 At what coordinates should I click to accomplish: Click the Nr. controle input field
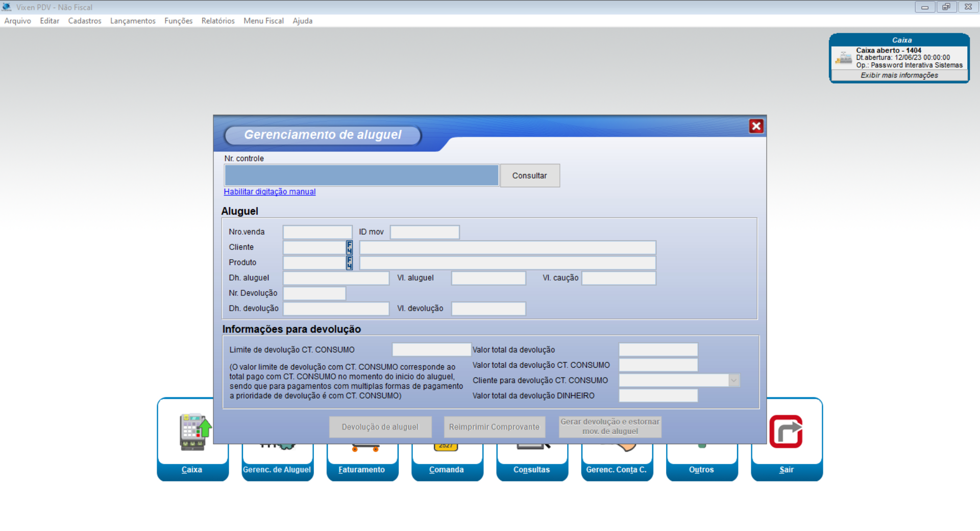coord(361,175)
